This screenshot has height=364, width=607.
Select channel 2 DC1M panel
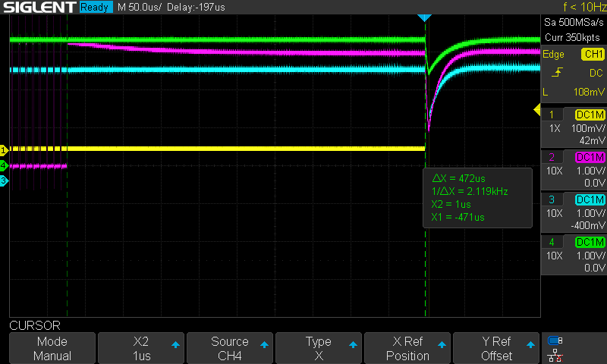pyautogui.click(x=574, y=168)
